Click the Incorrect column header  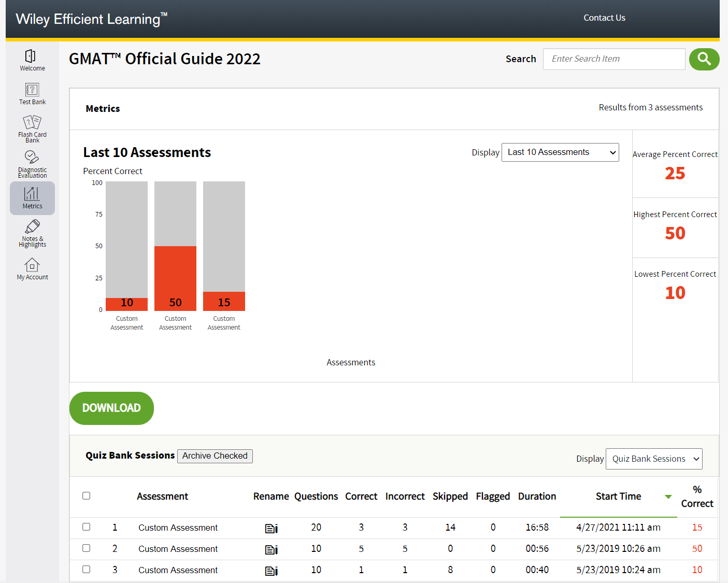pyautogui.click(x=405, y=496)
